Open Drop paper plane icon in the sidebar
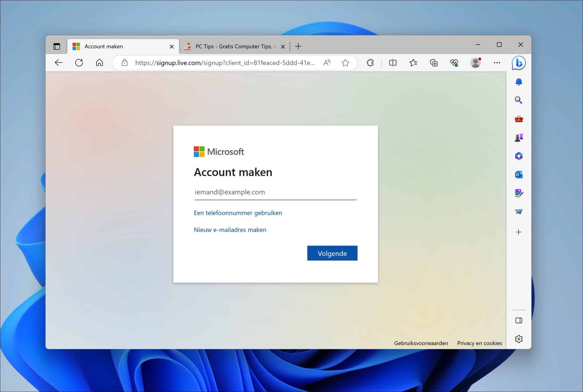The image size is (583, 392). [519, 212]
